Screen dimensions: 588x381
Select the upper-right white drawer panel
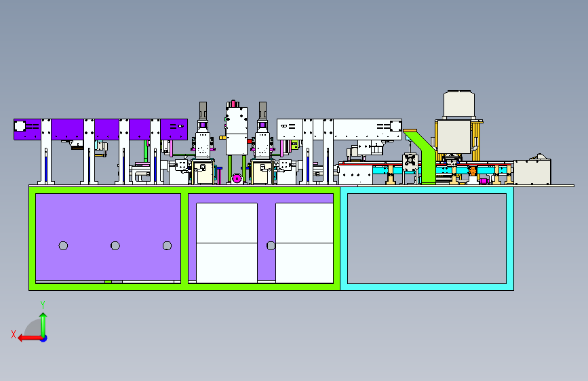pyautogui.click(x=305, y=223)
